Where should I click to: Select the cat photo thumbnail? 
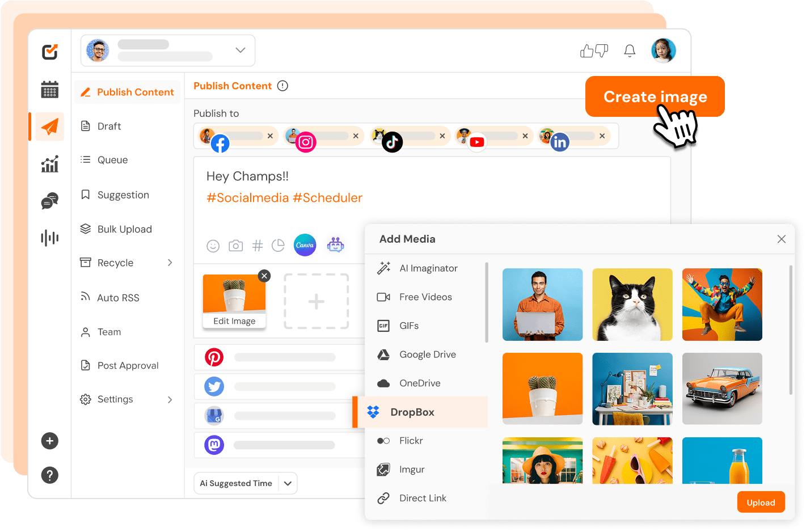632,305
